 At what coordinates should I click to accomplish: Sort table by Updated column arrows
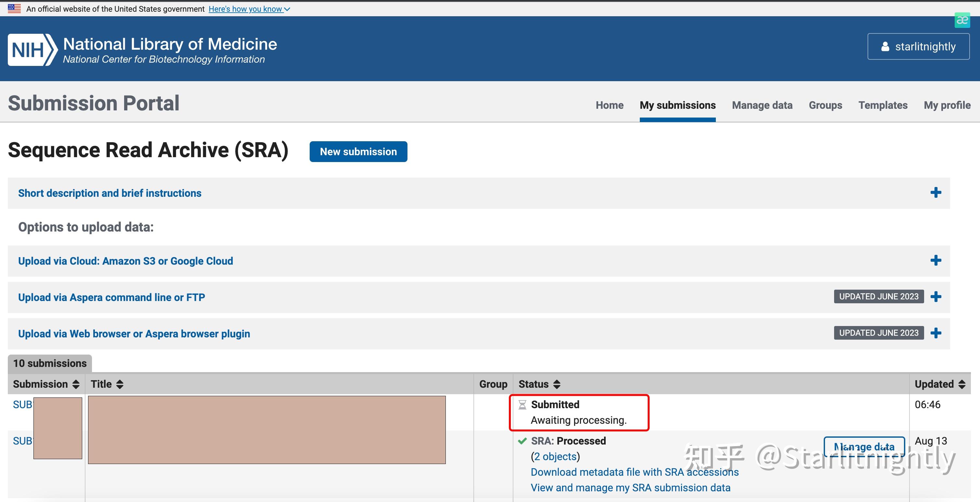coord(962,384)
